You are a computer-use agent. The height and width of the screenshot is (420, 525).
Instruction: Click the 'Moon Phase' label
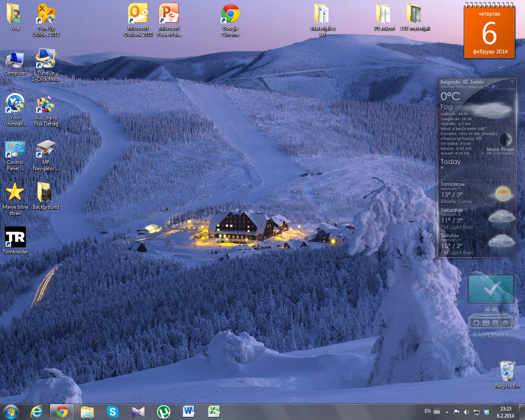coord(500,149)
